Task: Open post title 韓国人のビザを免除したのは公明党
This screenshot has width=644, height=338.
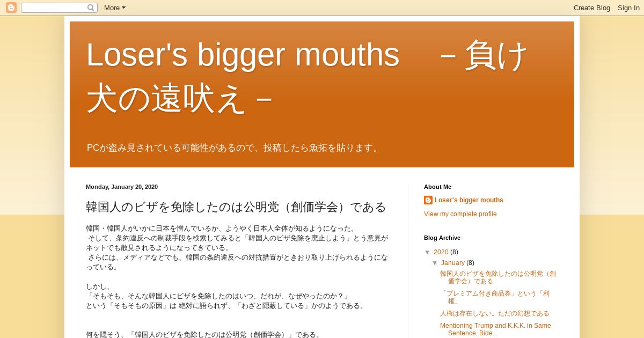Action: click(236, 207)
